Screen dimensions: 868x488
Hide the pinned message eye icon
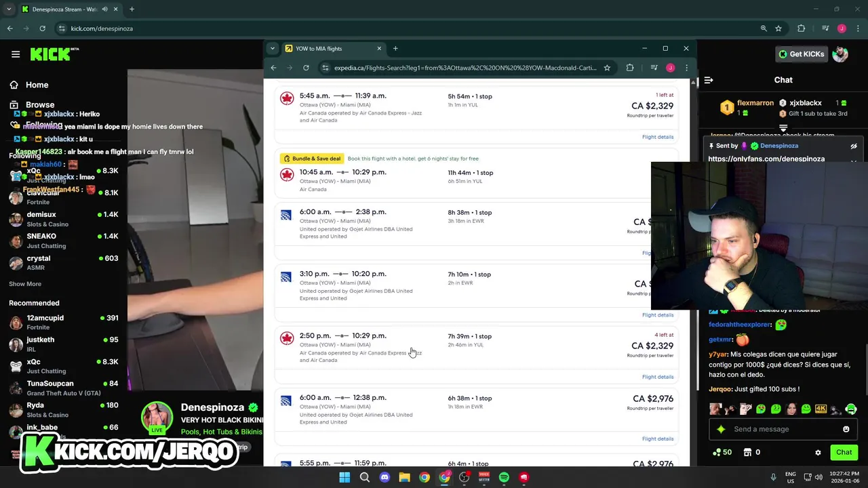point(854,146)
